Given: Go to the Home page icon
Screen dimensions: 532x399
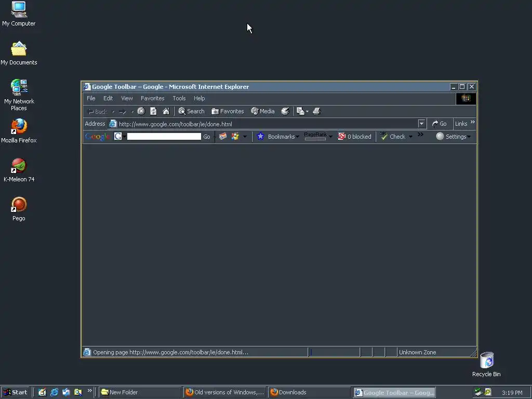Looking at the screenshot, I should click(166, 111).
